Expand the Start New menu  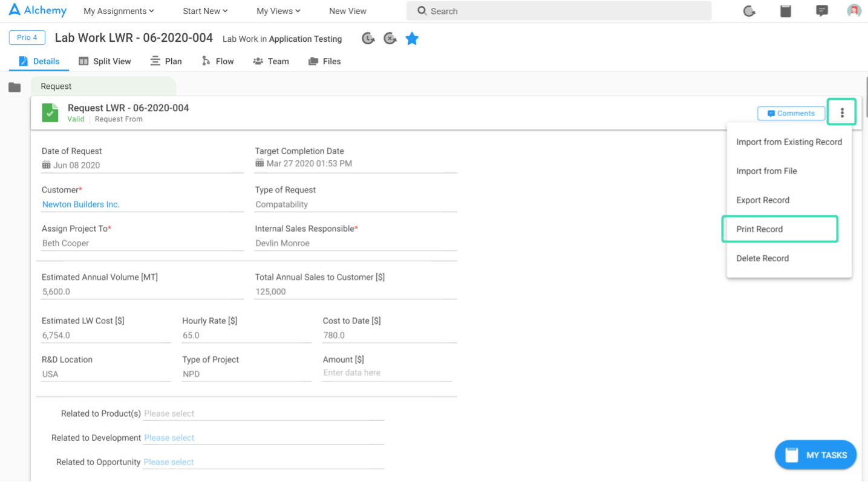point(205,11)
